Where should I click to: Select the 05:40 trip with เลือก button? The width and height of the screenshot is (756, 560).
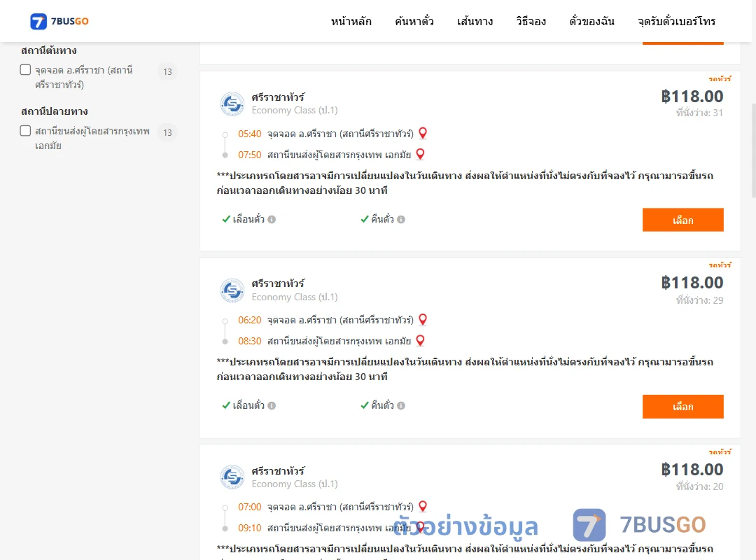pos(682,220)
